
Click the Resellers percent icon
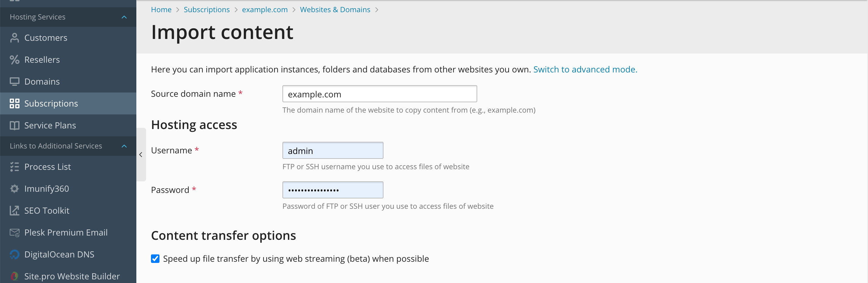pos(14,60)
